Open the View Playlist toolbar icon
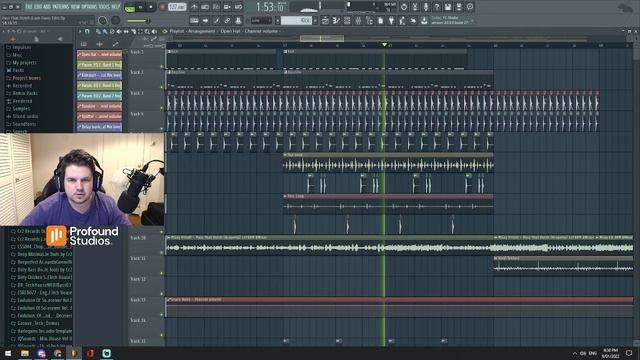 click(x=325, y=20)
